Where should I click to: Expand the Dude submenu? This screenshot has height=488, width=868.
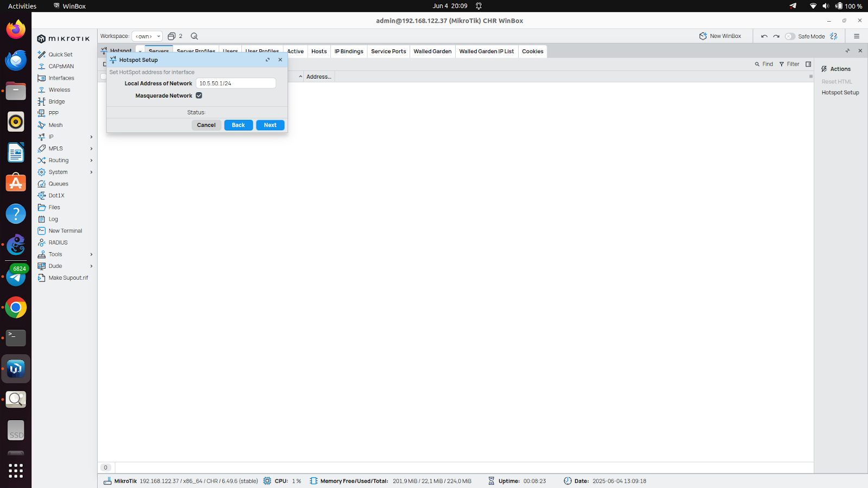(91, 266)
